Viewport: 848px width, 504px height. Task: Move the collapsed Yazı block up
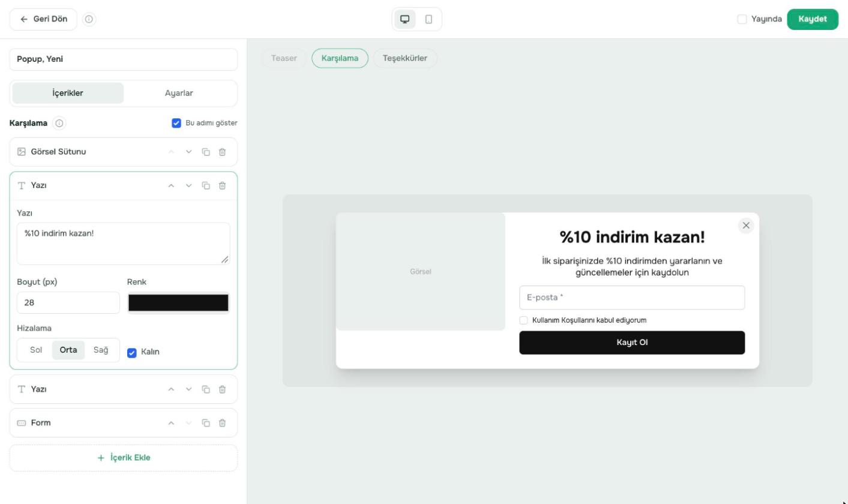pos(171,389)
